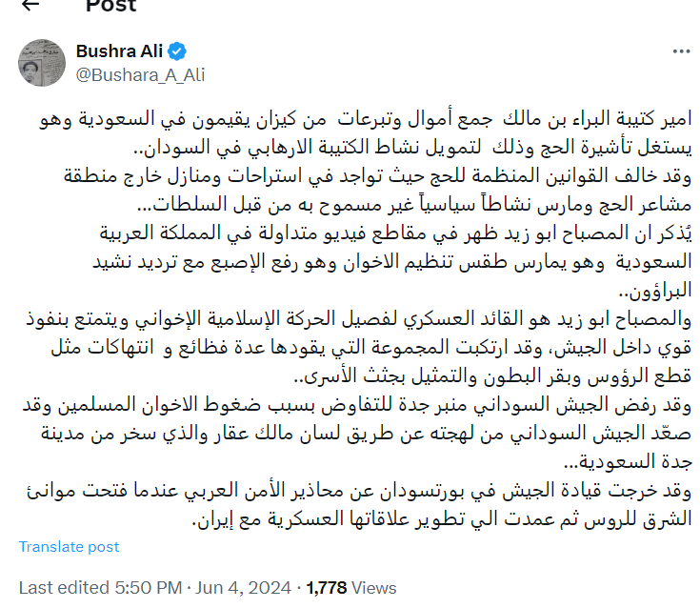This screenshot has height=608, width=700.
Task: Click the tweet line containing تأشيرة الحج
Action: click(412, 148)
